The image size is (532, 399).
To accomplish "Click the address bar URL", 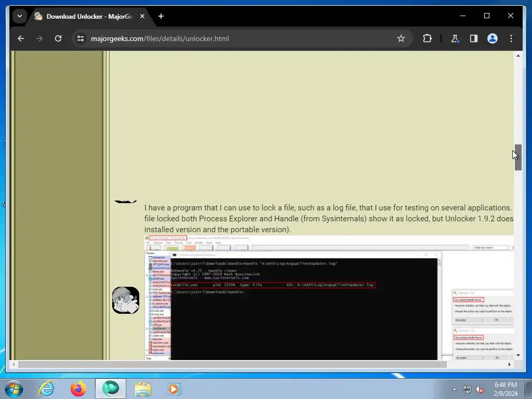I will click(x=160, y=38).
